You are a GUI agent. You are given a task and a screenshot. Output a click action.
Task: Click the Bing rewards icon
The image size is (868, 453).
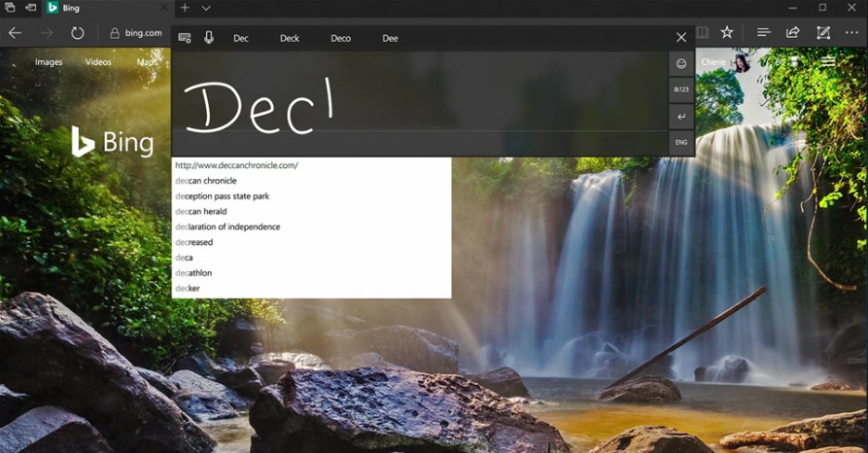[794, 62]
